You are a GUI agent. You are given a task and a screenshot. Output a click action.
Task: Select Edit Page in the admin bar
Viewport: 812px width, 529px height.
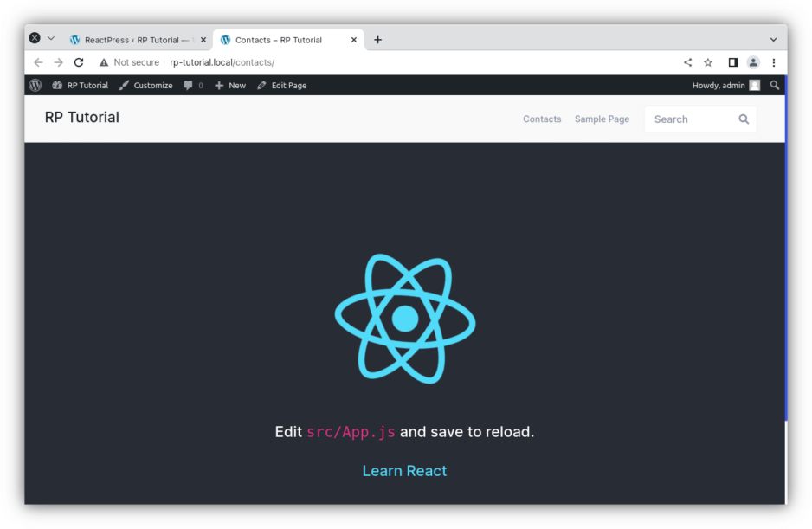pyautogui.click(x=282, y=85)
